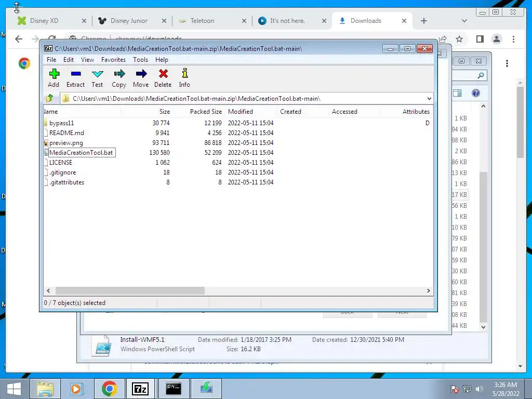This screenshot has width=532, height=399.
Task: Open the installer taskbar icon with green arrow
Action: point(206,389)
